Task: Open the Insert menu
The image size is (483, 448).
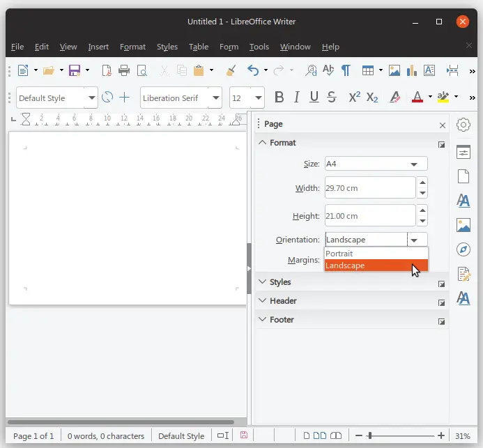Action: click(98, 47)
